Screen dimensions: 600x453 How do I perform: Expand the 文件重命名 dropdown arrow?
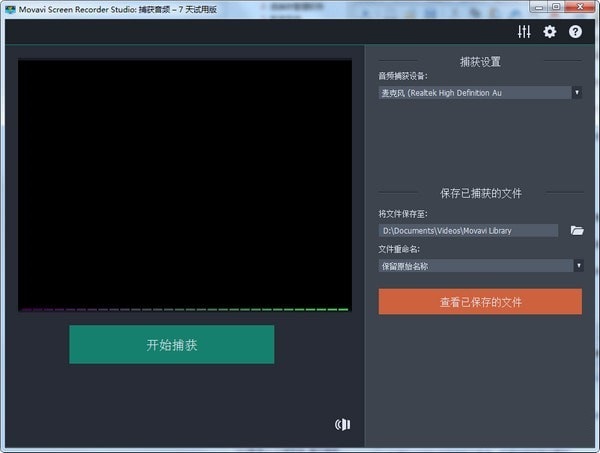pos(577,266)
